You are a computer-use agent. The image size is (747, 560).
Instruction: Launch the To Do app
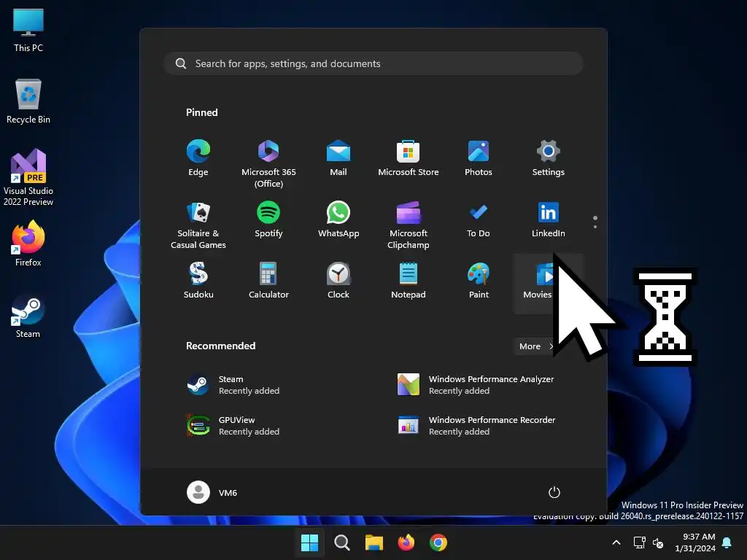click(479, 219)
